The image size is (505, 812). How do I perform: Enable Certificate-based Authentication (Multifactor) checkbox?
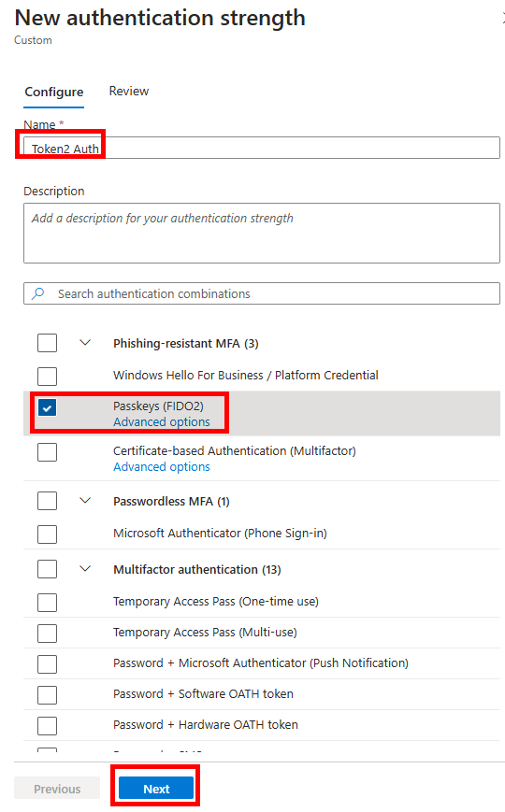tap(47, 452)
